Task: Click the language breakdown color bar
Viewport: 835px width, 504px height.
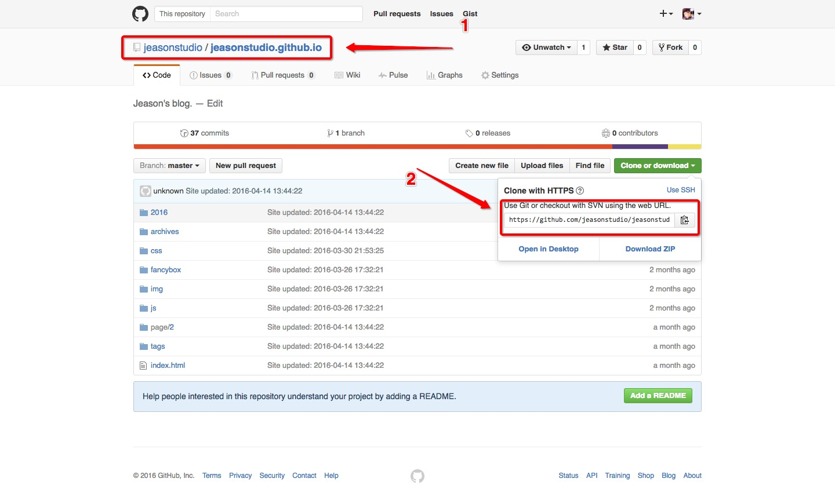Action: click(418, 147)
